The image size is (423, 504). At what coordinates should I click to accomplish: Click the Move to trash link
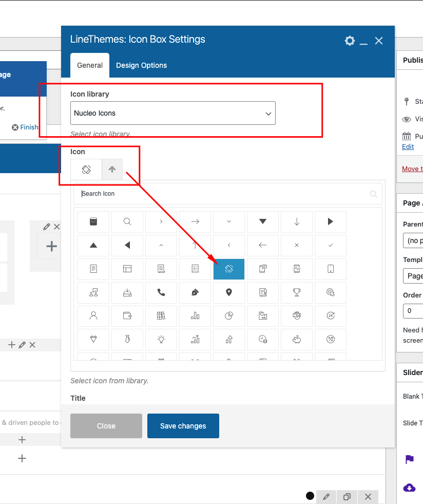pyautogui.click(x=412, y=169)
